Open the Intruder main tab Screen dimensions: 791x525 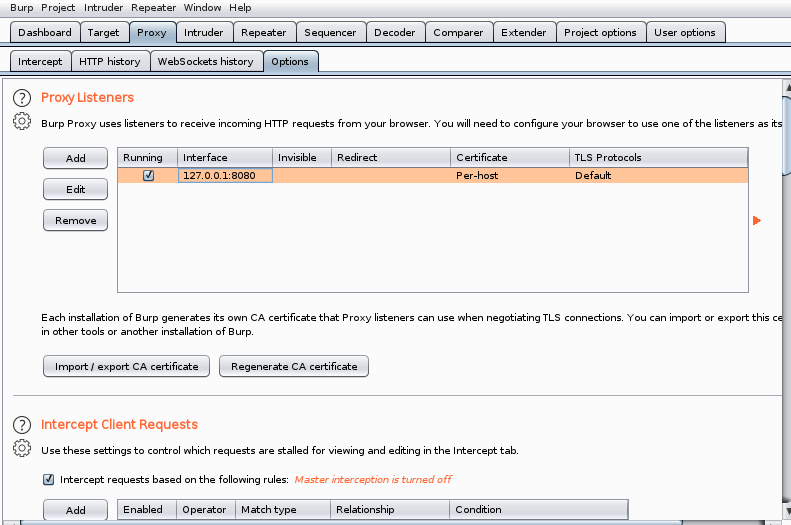tap(204, 32)
